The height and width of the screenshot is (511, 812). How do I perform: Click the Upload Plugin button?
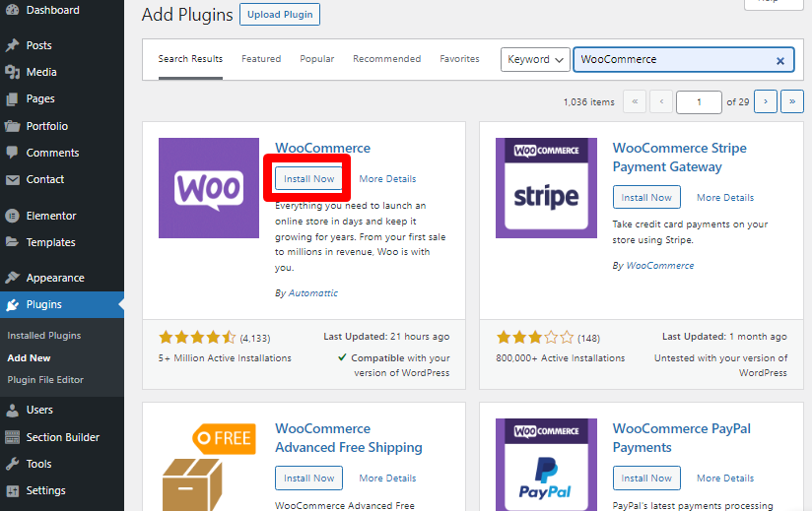tap(280, 15)
